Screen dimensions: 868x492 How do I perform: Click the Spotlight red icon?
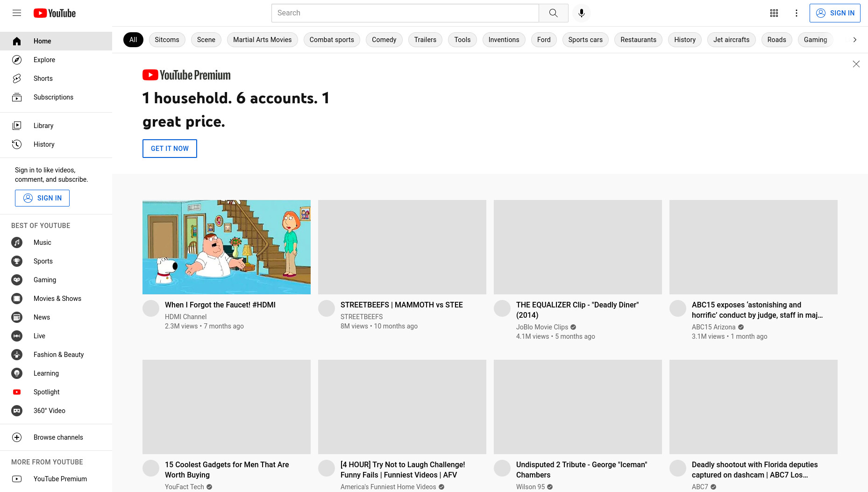click(17, 392)
